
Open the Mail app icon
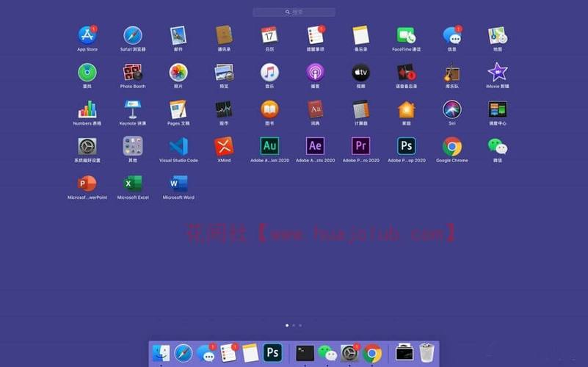click(x=178, y=35)
